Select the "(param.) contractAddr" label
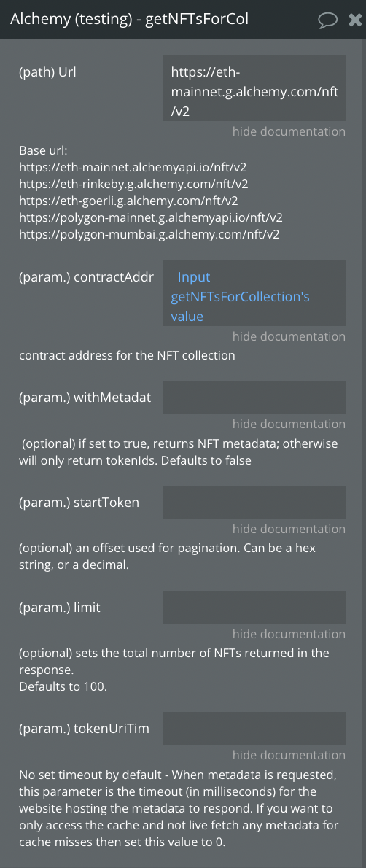Image resolution: width=366 pixels, height=868 pixels. [x=86, y=277]
